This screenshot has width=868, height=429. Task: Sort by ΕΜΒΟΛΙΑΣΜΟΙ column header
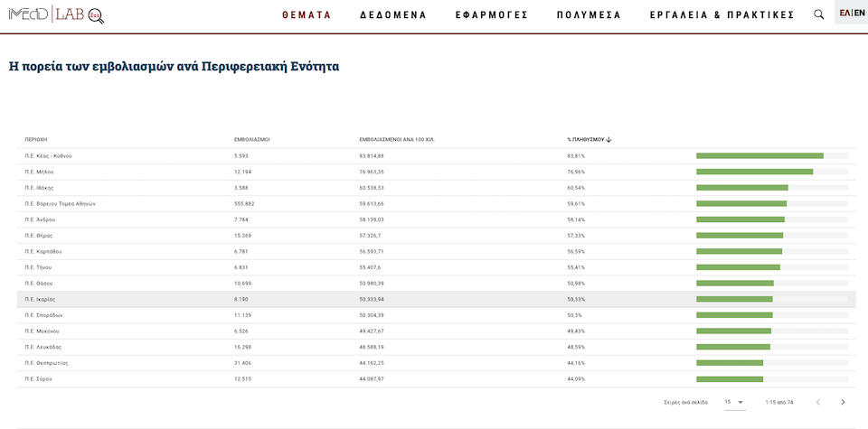pyautogui.click(x=252, y=140)
